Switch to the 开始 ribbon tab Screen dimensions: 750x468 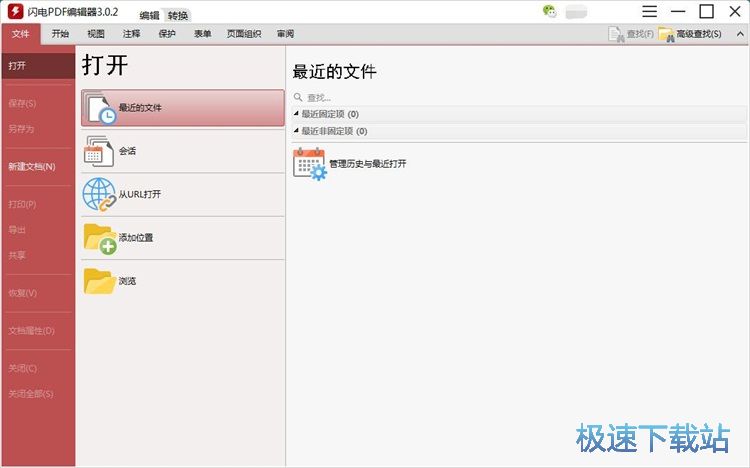60,33
